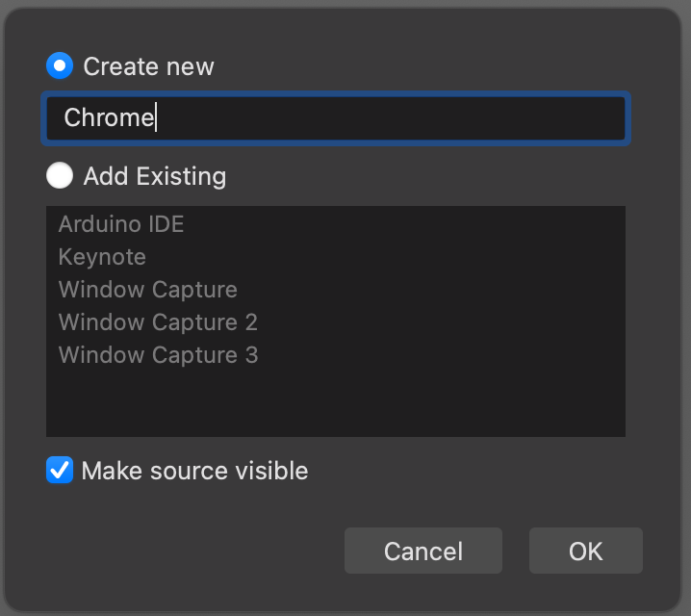
Task: Click the dialog background left of Cancel
Action: 192,551
